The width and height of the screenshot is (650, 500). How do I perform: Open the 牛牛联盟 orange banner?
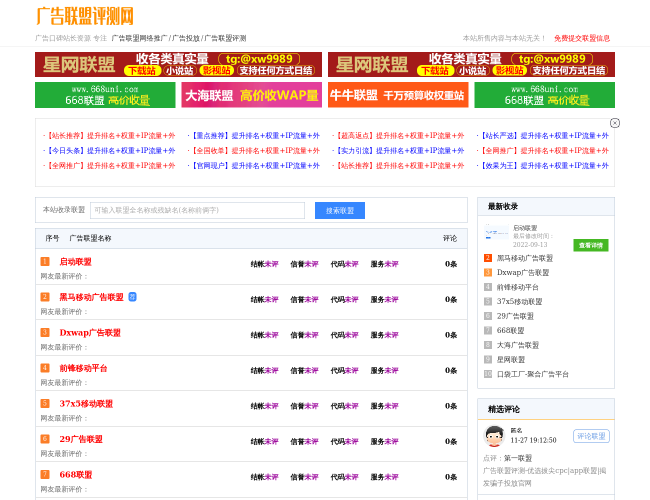click(398, 95)
